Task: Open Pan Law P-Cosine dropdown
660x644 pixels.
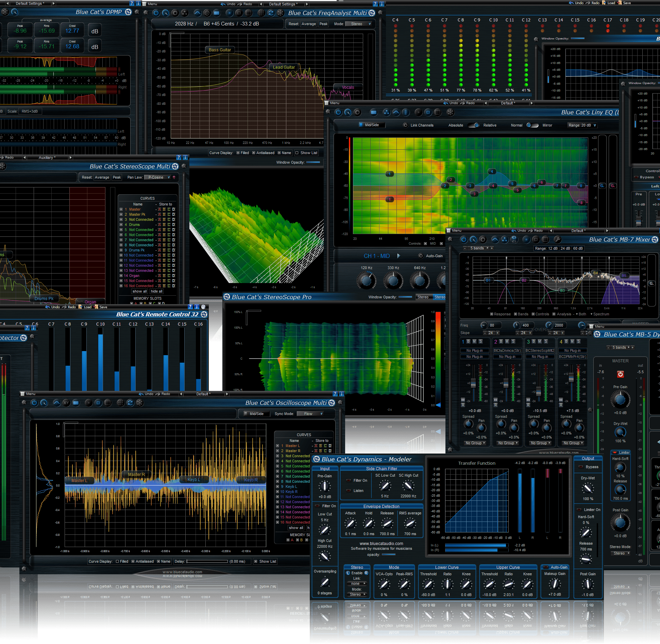Action: pyautogui.click(x=158, y=177)
